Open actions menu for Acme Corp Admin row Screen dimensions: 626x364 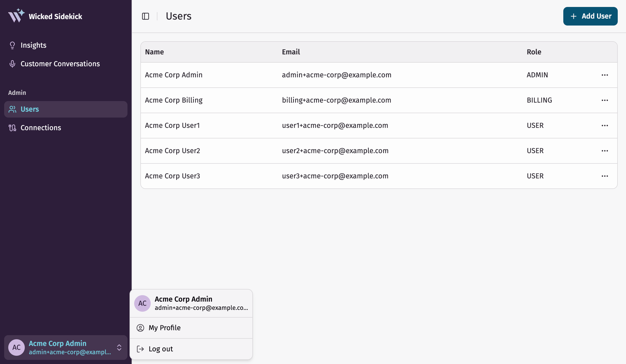[605, 75]
